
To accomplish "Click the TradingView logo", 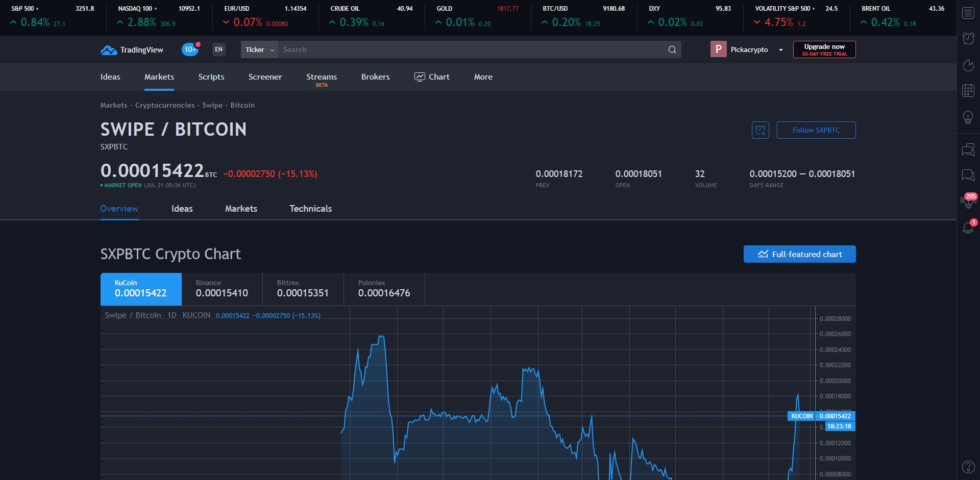I will [131, 49].
